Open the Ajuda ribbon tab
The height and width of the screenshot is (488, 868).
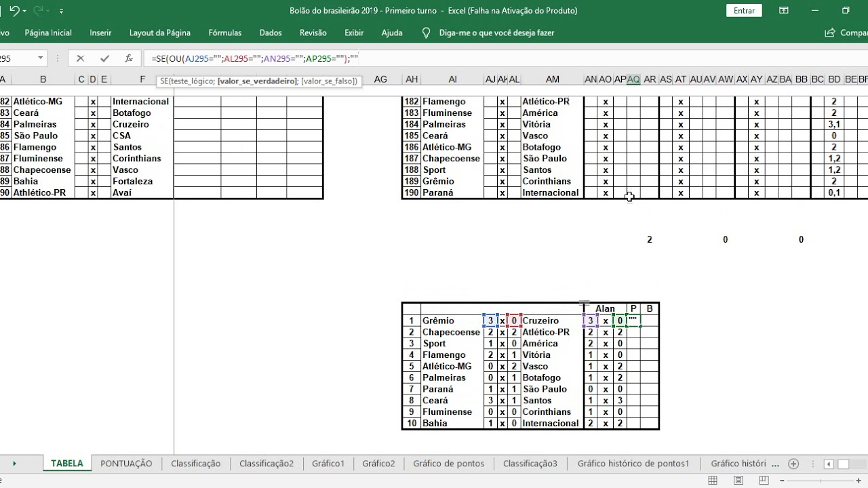[x=392, y=33]
